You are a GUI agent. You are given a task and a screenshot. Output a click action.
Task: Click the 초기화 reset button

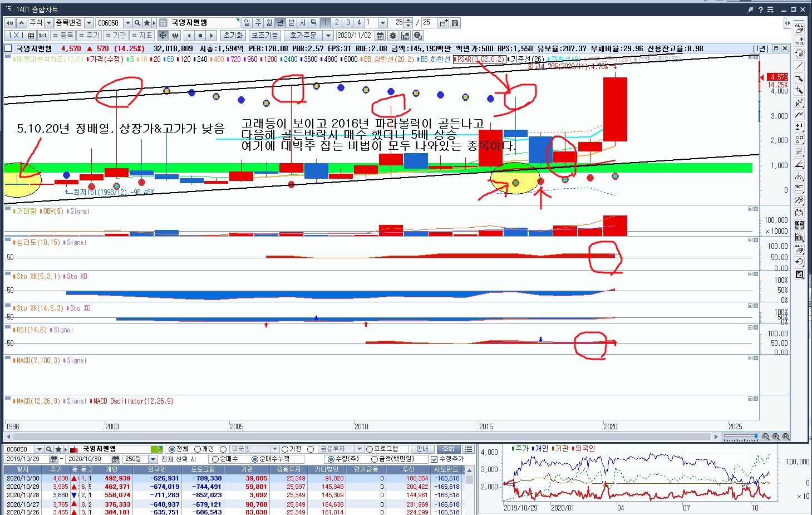point(233,36)
